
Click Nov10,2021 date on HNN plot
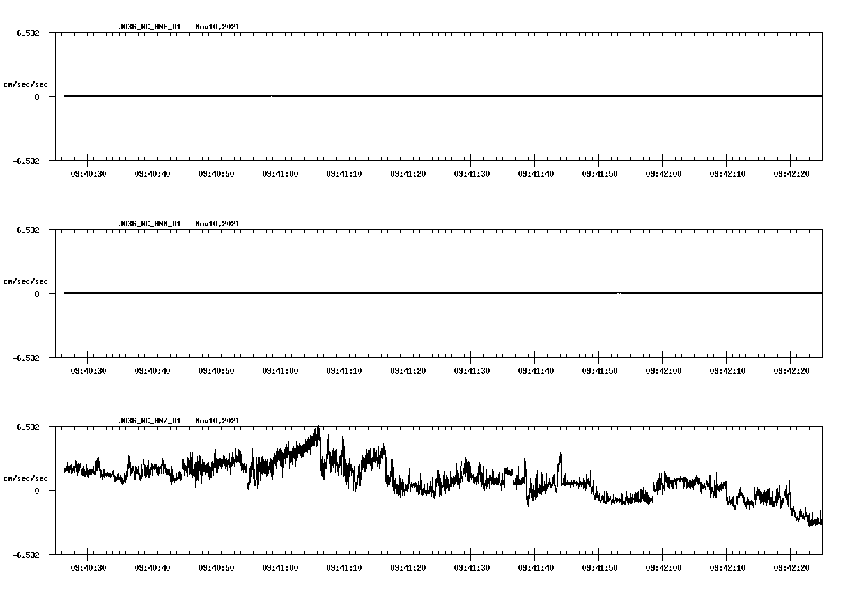click(217, 224)
